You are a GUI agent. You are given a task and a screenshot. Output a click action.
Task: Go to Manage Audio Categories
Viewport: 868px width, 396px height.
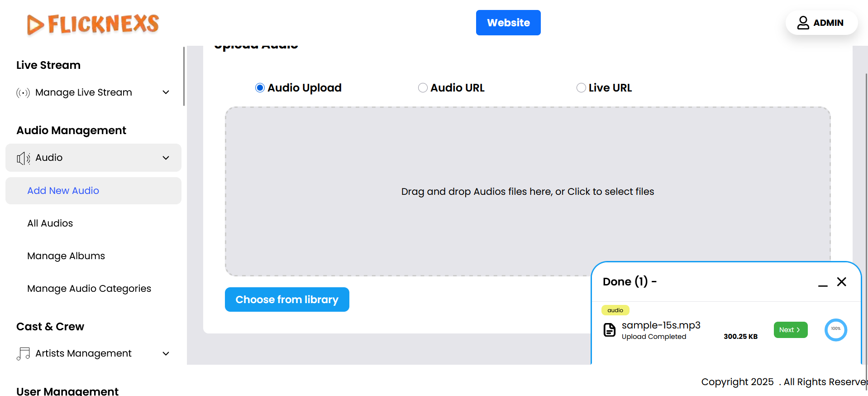pos(89,289)
